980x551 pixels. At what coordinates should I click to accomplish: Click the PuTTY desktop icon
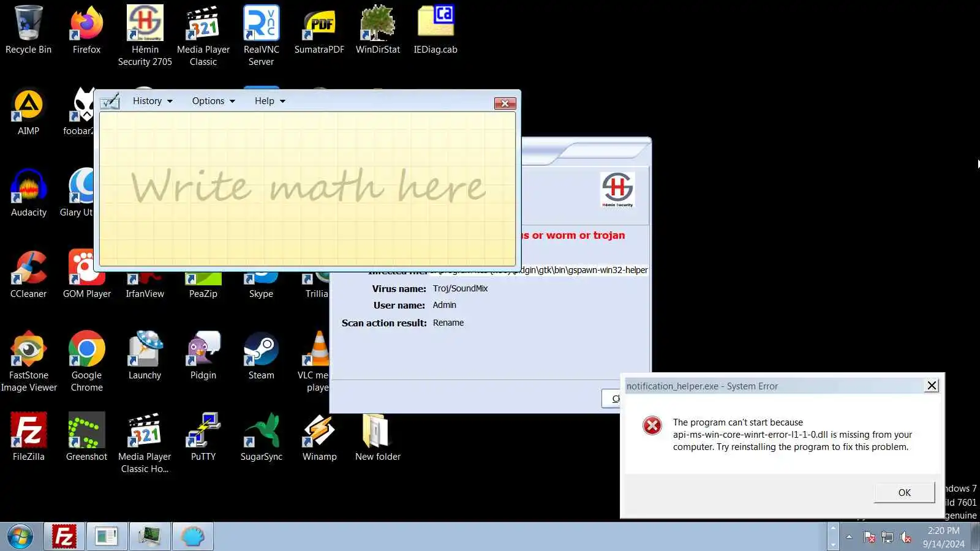[x=203, y=437]
